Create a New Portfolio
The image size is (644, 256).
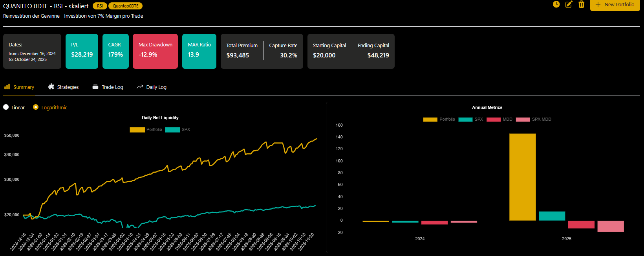615,5
